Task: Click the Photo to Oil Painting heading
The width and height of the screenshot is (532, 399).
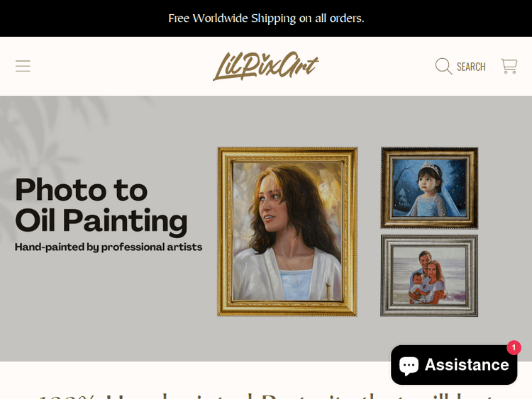Action: (x=101, y=206)
